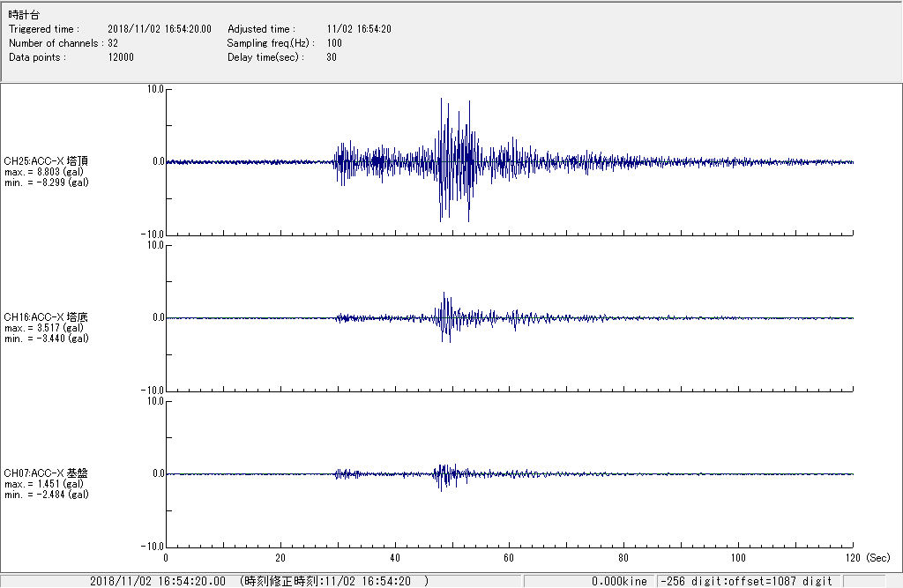Click the Number of channels value 32

pos(113,43)
